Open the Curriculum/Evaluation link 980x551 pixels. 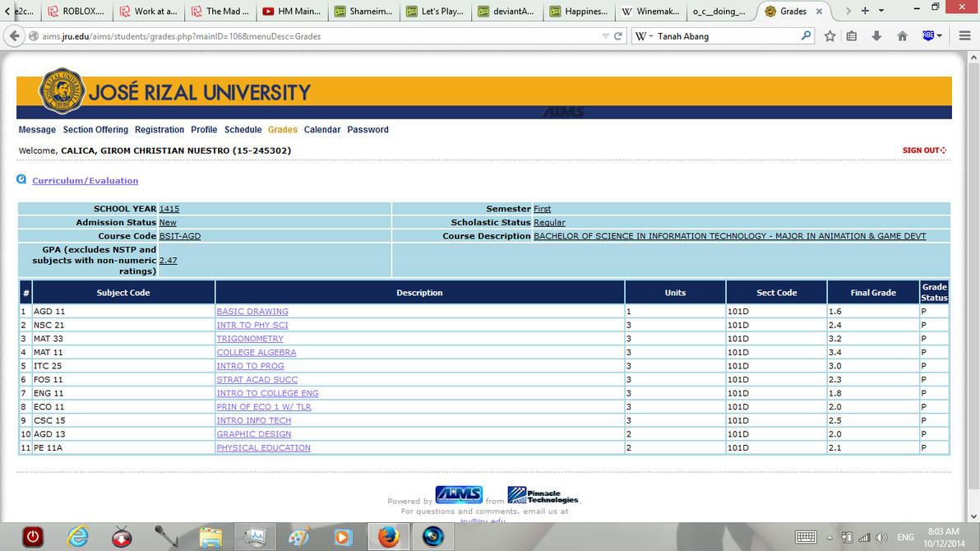tap(85, 180)
